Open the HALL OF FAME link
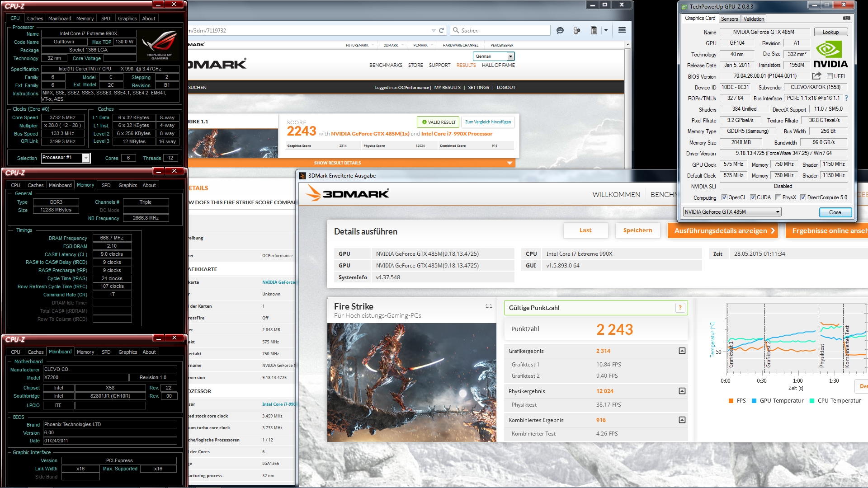This screenshot has width=868, height=488. coord(498,65)
